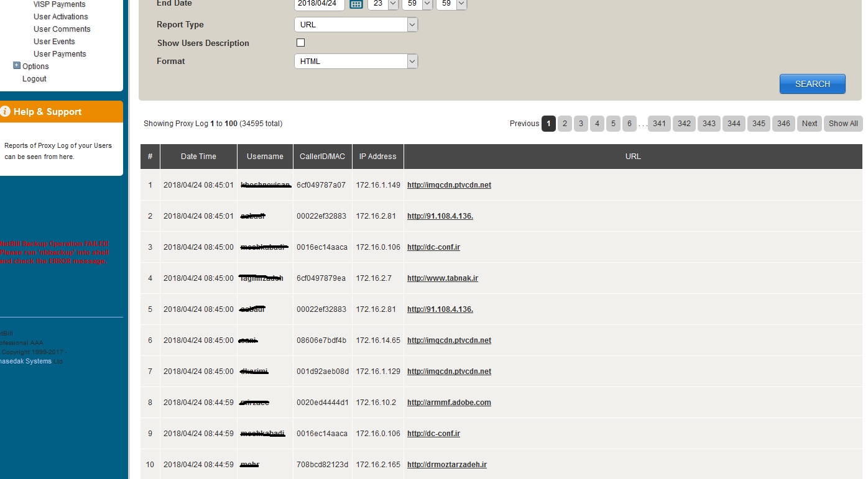868x479 pixels.
Task: Go to page 6 of results
Action: coord(629,124)
